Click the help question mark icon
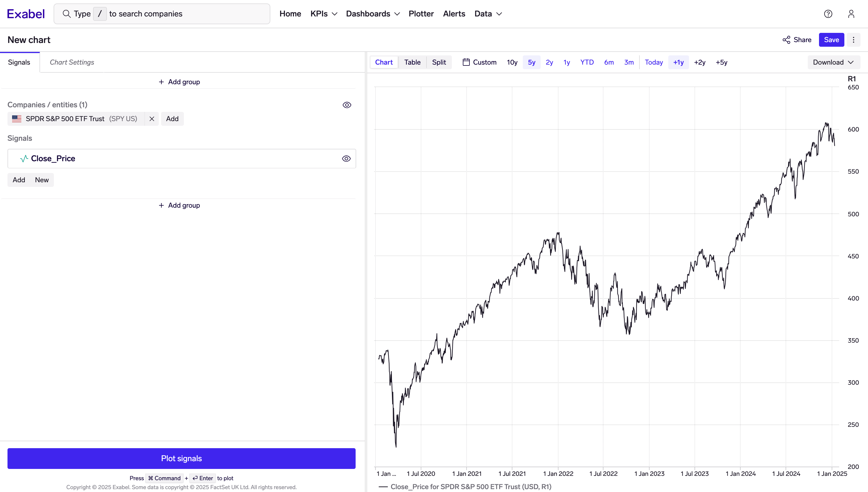The height and width of the screenshot is (492, 868). [828, 13]
